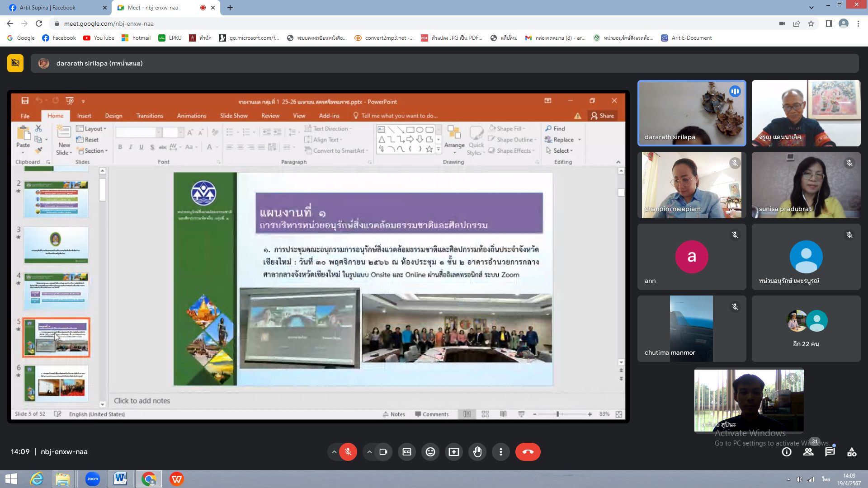
Task: Open meeting details info icon
Action: 787,452
